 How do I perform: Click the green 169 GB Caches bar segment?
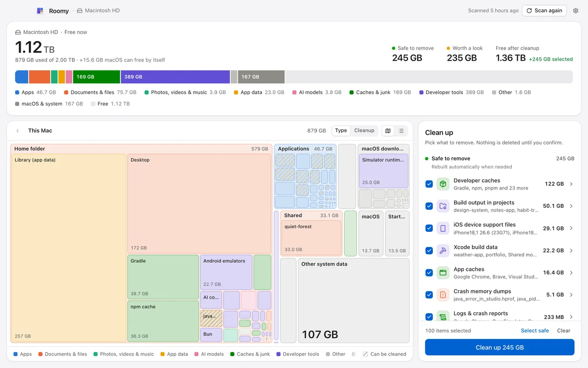[96, 77]
